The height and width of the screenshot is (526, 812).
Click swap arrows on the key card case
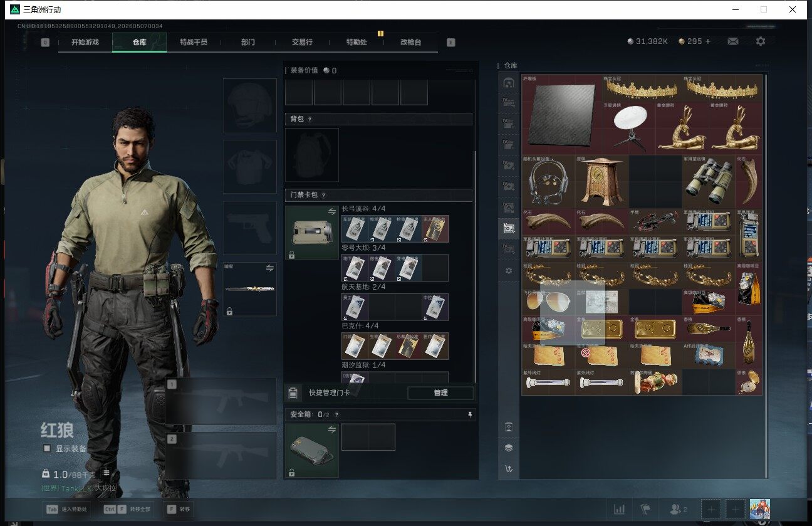tap(332, 211)
